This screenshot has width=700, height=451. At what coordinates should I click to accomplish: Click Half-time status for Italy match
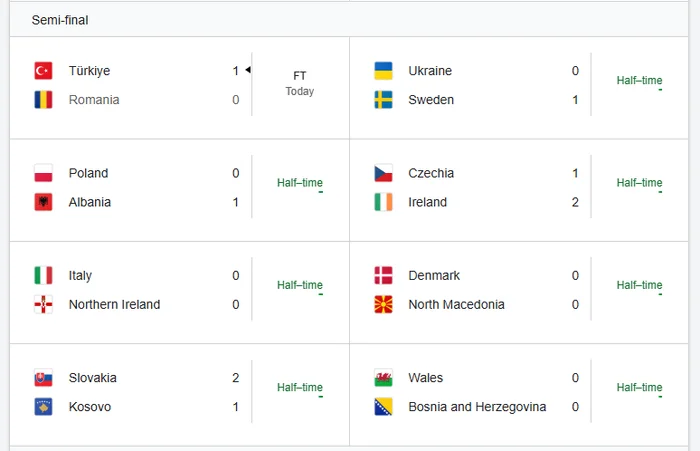click(x=299, y=285)
